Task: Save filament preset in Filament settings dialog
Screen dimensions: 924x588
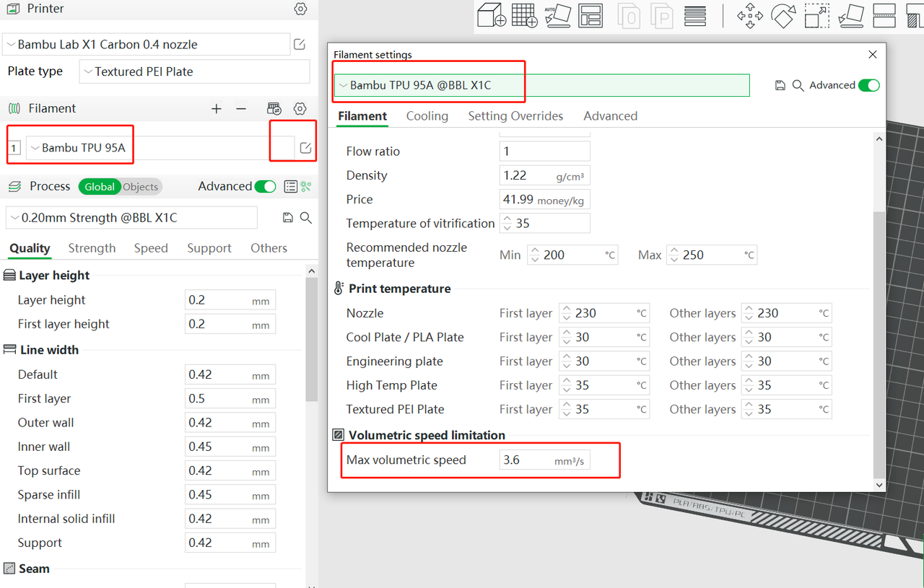Action: 780,85
